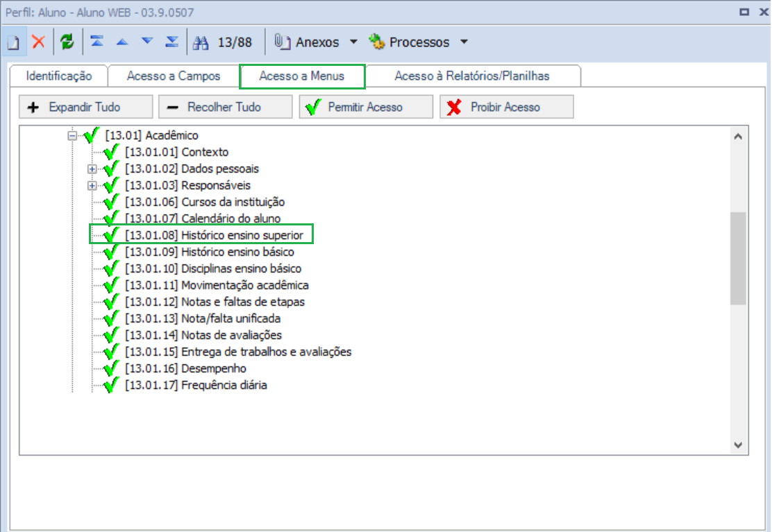Screen dimensions: 772x532
Task: Switch to the Identificação tab
Action: point(58,76)
